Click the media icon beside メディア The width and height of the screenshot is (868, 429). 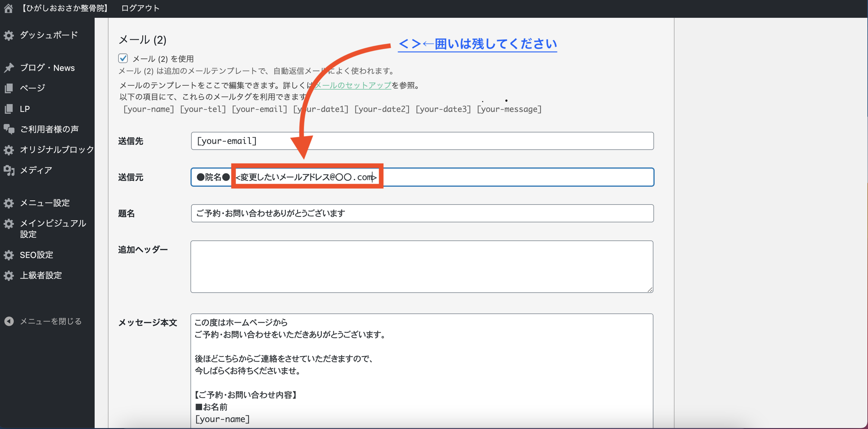pyautogui.click(x=9, y=170)
